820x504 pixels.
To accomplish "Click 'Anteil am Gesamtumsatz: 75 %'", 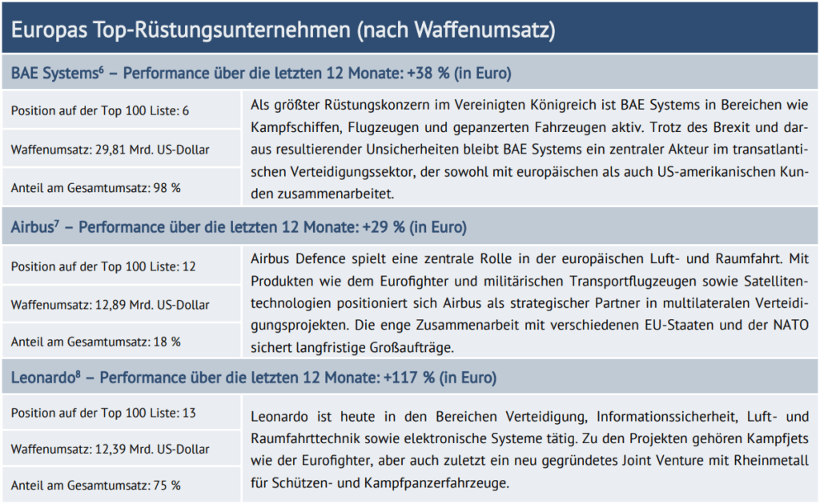I will click(x=96, y=485).
